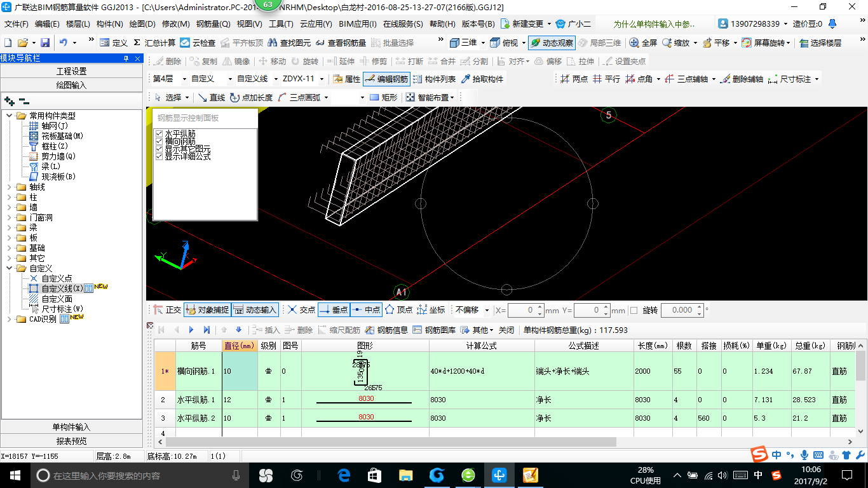The height and width of the screenshot is (488, 868).
Task: Expand the 轴线 tree node
Action: click(10, 187)
